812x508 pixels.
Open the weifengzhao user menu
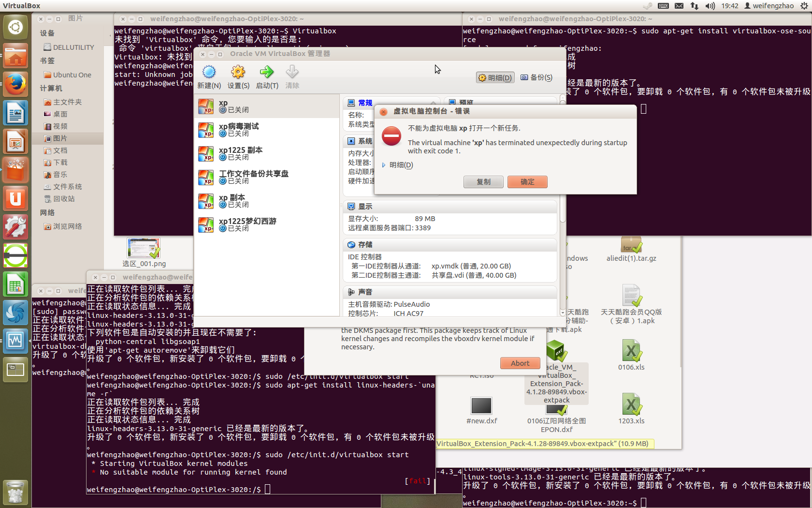pyautogui.click(x=769, y=6)
